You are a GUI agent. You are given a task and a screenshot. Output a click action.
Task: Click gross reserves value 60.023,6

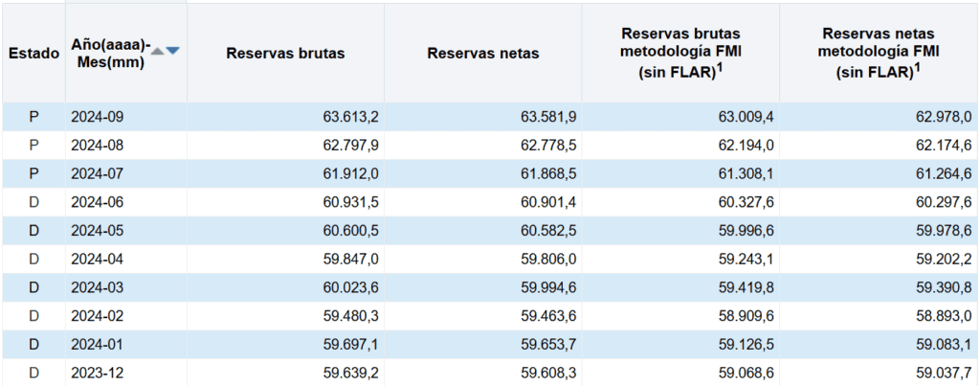tap(350, 287)
